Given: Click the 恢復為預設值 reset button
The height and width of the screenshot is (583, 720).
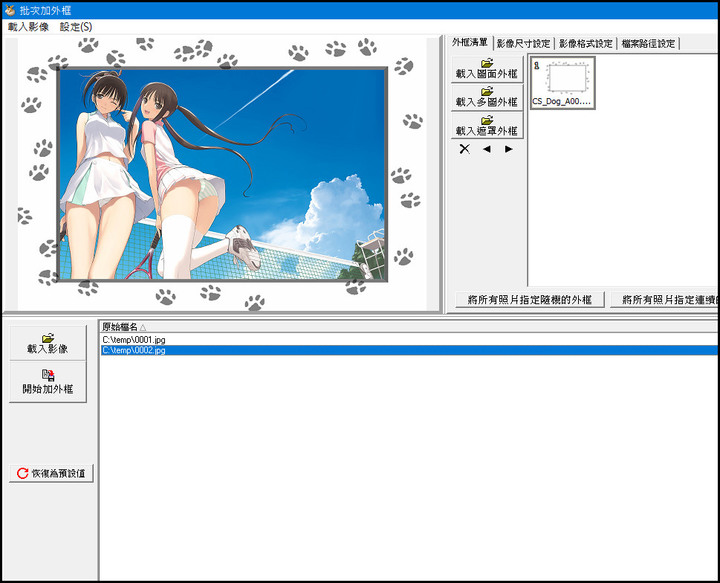Looking at the screenshot, I should point(51,473).
